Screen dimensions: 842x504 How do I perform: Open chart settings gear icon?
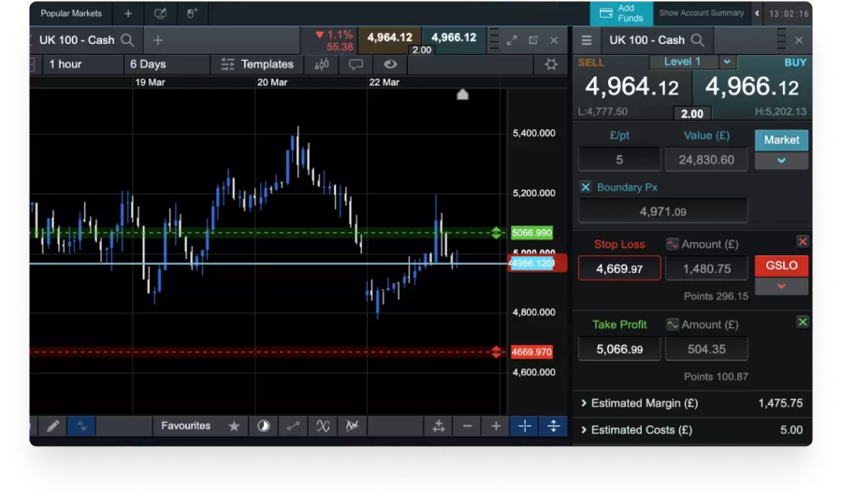click(x=551, y=65)
